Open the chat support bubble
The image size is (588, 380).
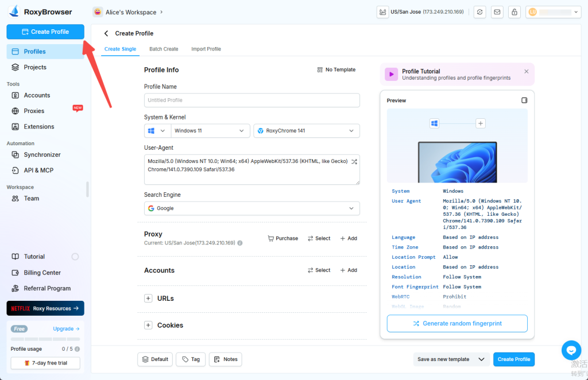tap(571, 350)
